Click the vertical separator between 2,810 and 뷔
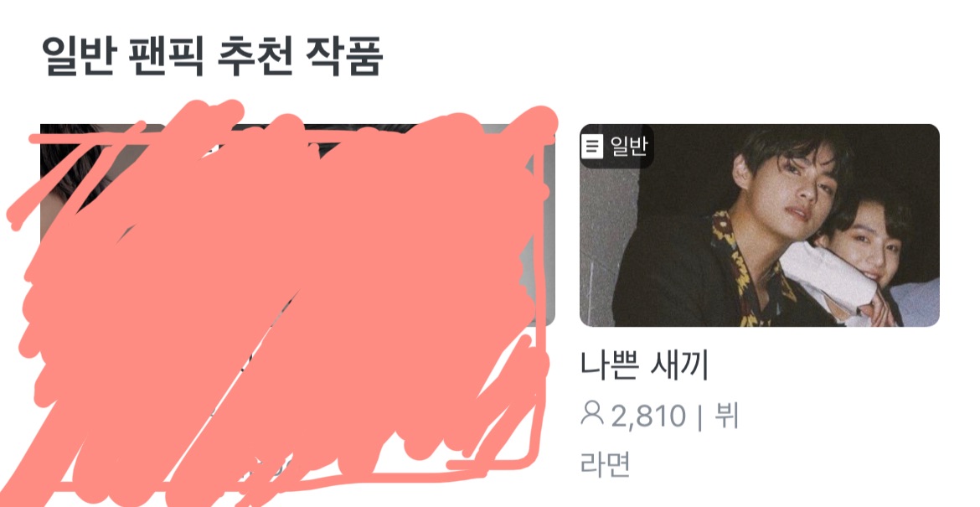This screenshot has width=980, height=507. 699,417
